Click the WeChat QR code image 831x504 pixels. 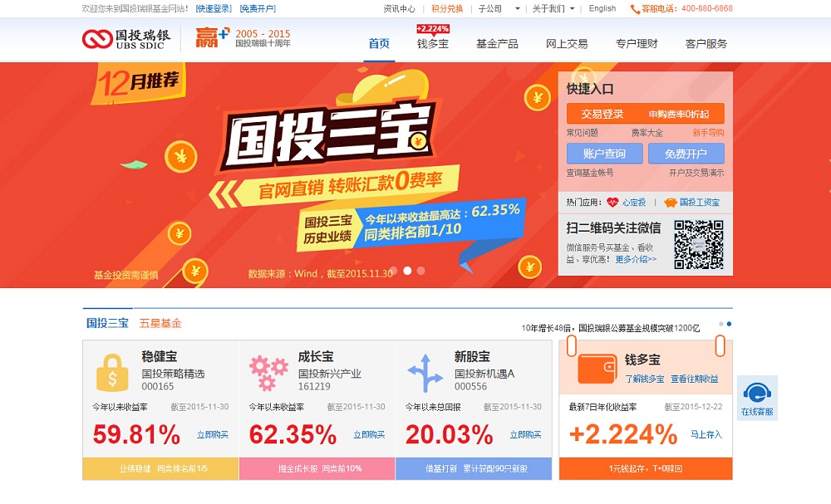[699, 245]
